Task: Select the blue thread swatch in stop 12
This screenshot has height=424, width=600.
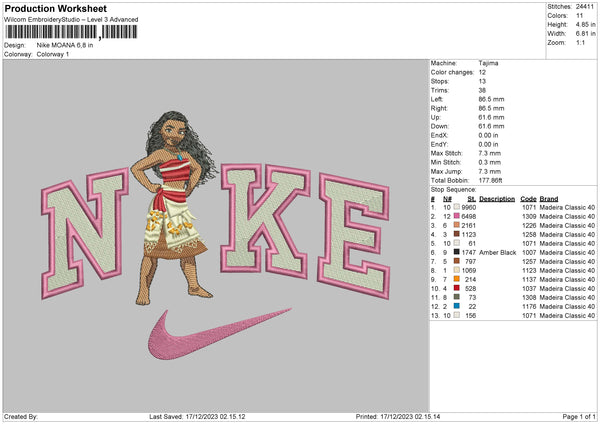Action: click(456, 305)
